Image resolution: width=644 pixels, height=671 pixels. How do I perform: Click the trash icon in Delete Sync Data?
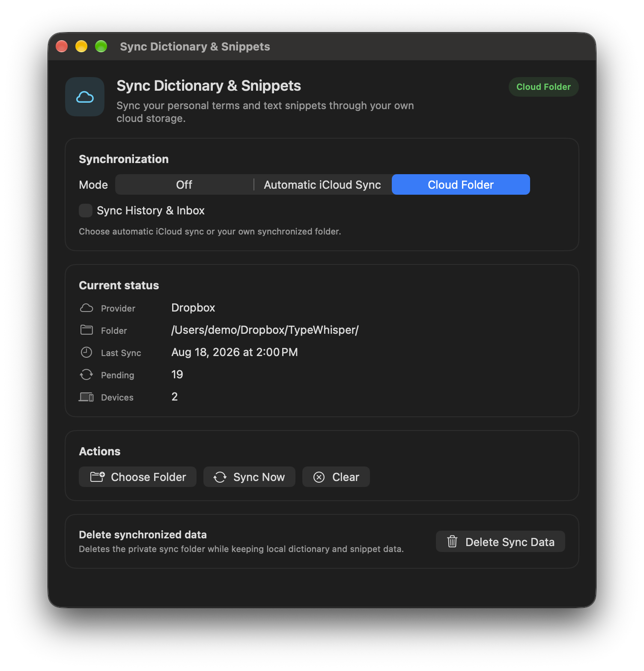tap(452, 542)
